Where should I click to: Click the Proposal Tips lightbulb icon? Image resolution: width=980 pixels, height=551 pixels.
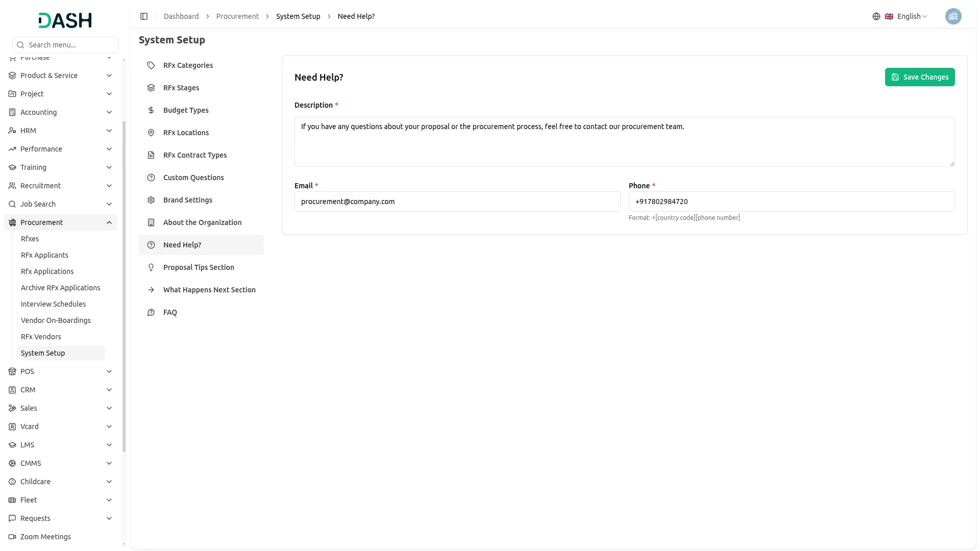(151, 267)
